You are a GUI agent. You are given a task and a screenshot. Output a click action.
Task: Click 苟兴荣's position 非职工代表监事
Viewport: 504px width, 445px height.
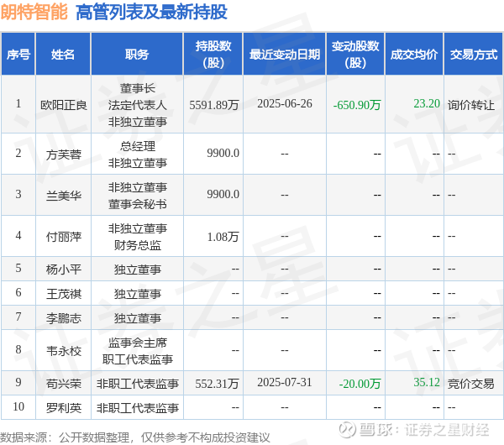click(138, 384)
